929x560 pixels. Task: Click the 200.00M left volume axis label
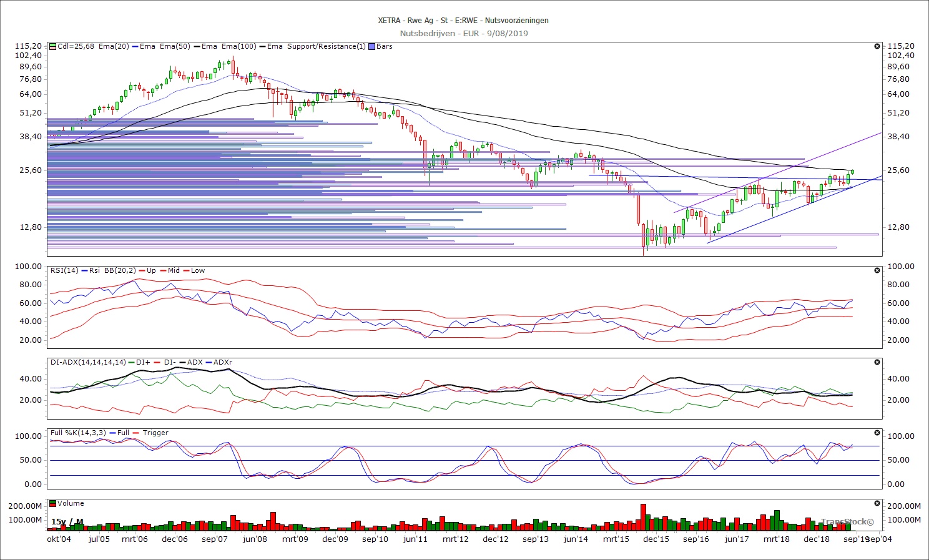(x=25, y=506)
